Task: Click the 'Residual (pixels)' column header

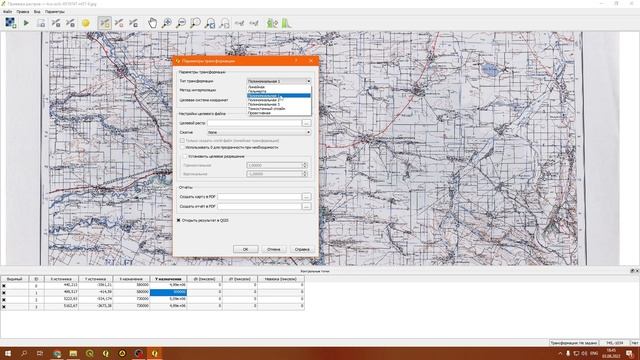Action: coord(281,279)
